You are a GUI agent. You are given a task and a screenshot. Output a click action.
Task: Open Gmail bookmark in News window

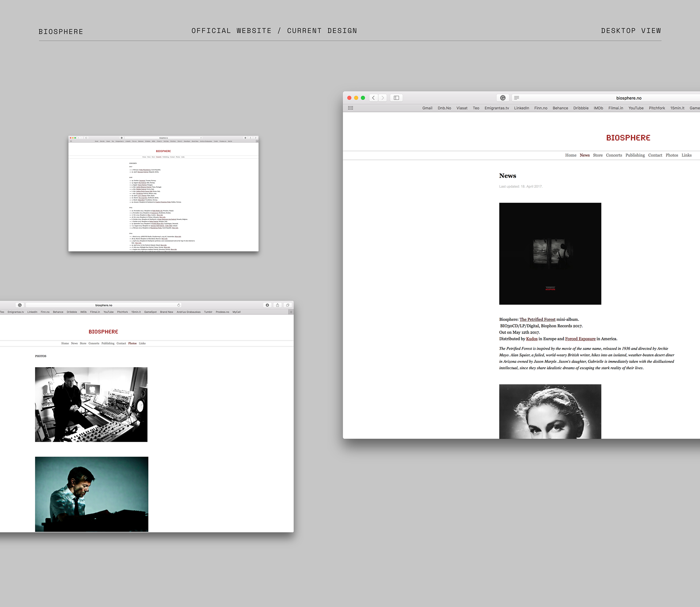point(427,108)
